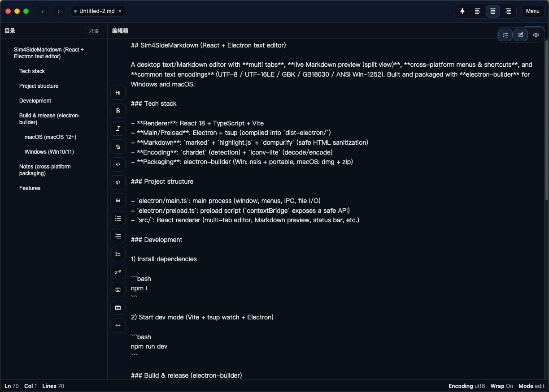Viewport: 549px width, 392px height.
Task: Insert an image
Action: (x=118, y=290)
